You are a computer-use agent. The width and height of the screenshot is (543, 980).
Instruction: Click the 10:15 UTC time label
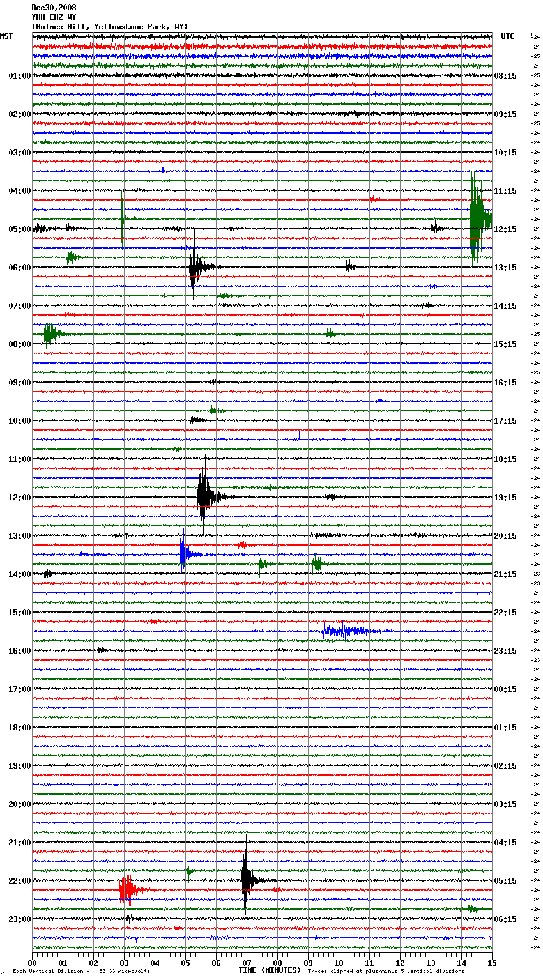pyautogui.click(x=505, y=153)
